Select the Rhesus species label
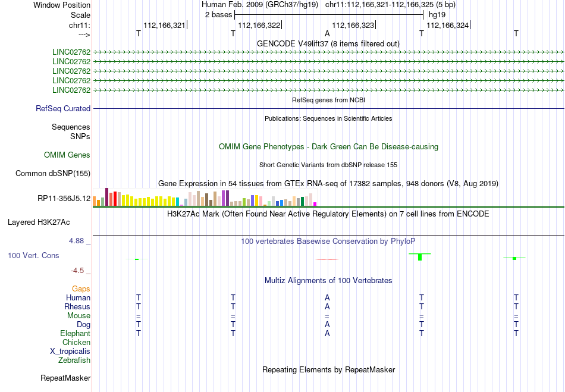 click(77, 306)
